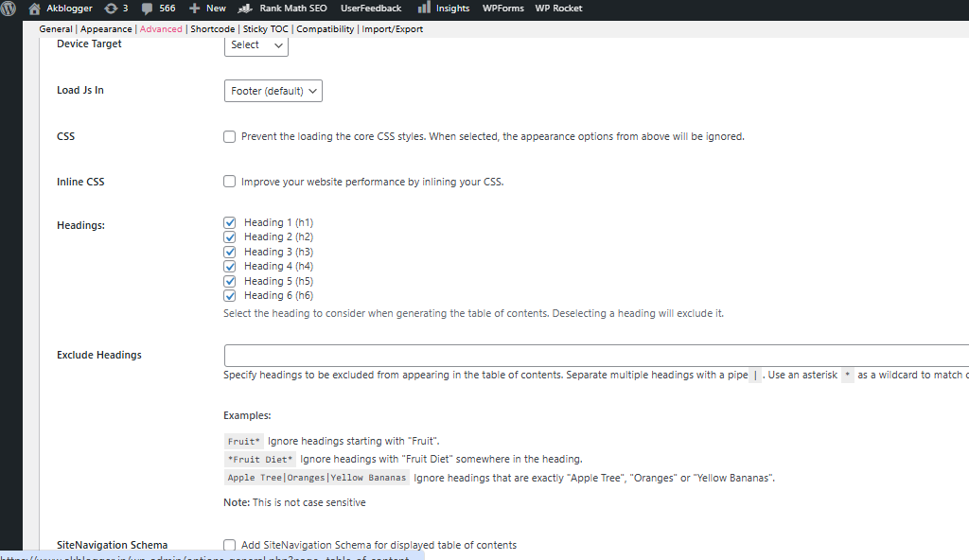Uncheck Heading 1 (h1)

point(230,222)
